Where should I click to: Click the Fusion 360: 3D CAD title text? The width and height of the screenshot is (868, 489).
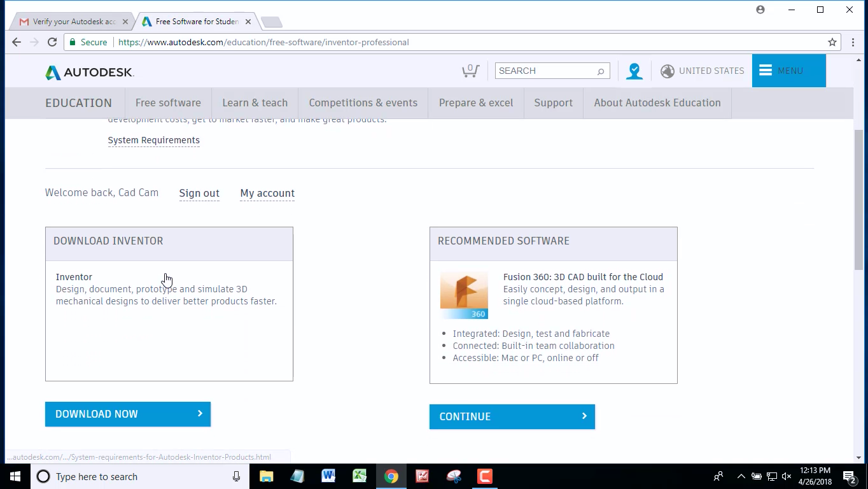coord(583,277)
